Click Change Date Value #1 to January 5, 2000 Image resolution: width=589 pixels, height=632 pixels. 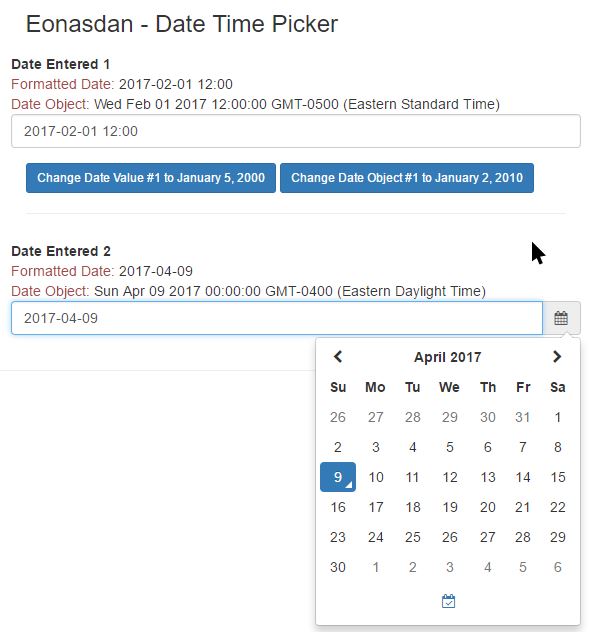click(151, 178)
